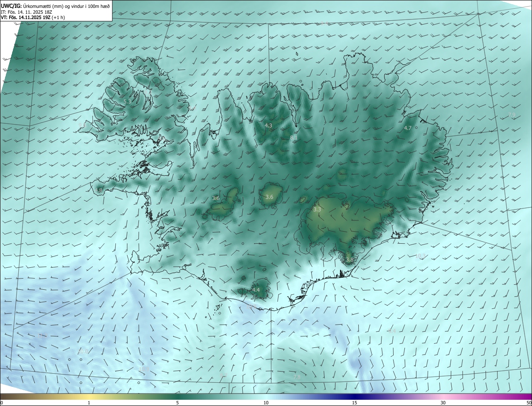Click the map title 'UWC/IG: Úrkomumætti (mm) og vindur í 100m hæð'

[55, 6]
